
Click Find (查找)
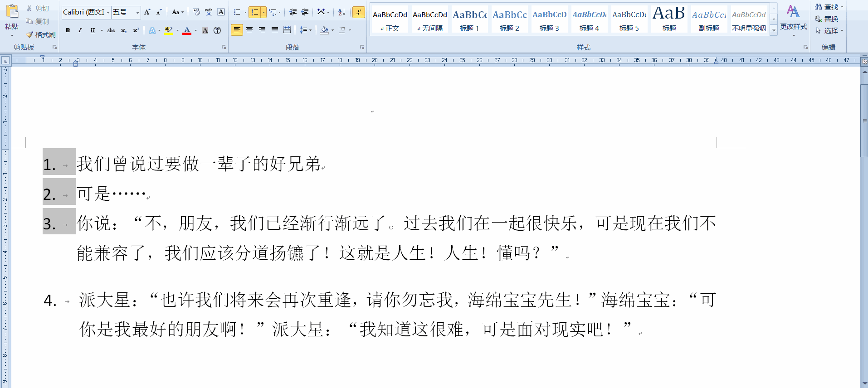(829, 7)
